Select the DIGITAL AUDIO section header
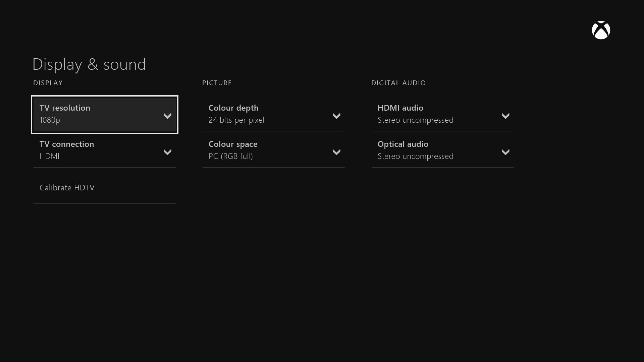Screen dimensions: 644x362 pos(398,83)
